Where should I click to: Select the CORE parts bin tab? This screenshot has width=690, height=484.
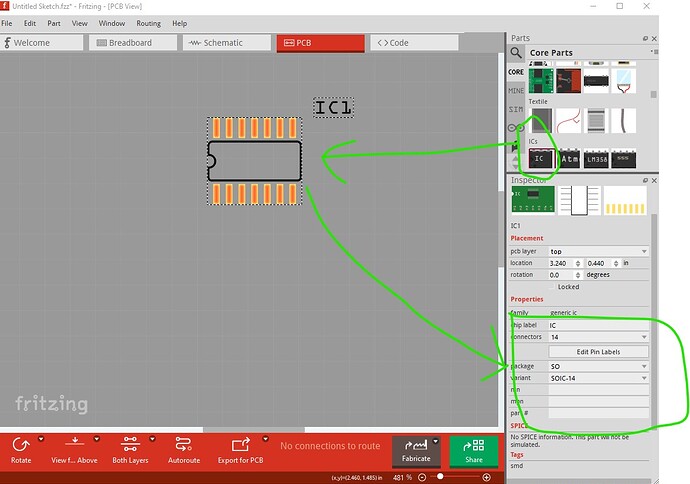click(x=516, y=72)
